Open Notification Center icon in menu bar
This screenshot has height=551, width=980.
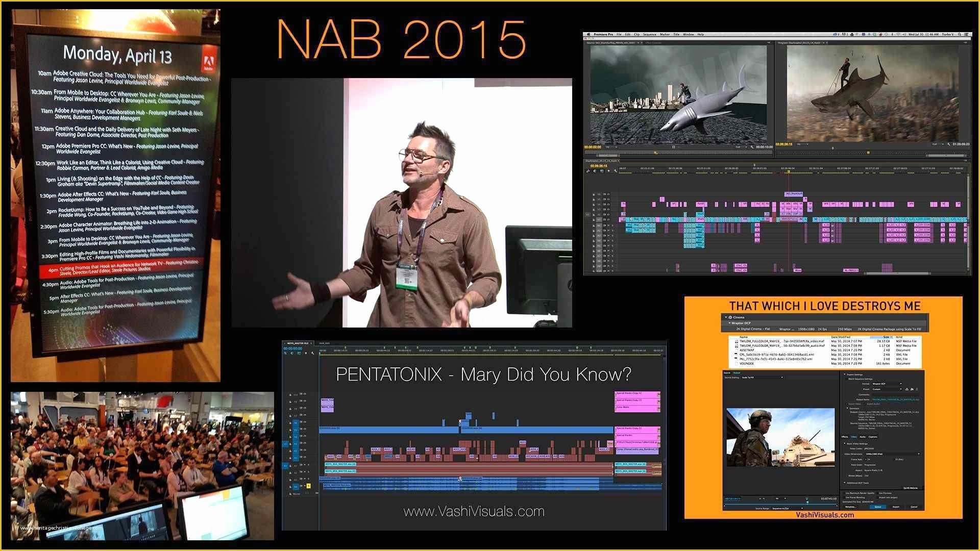(966, 34)
